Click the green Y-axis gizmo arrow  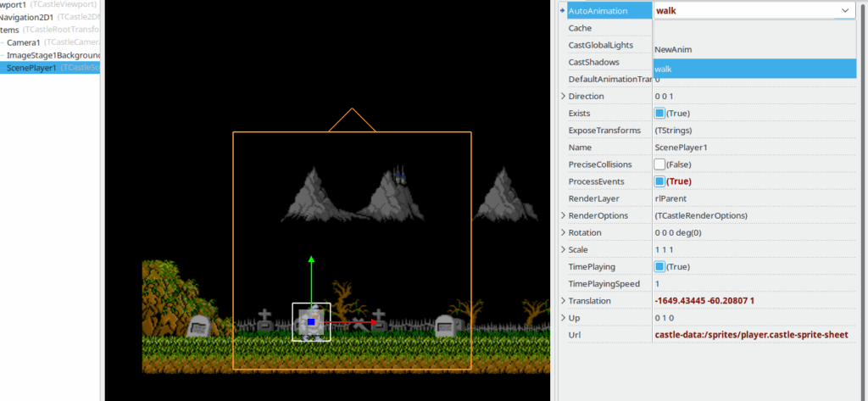coord(311,260)
